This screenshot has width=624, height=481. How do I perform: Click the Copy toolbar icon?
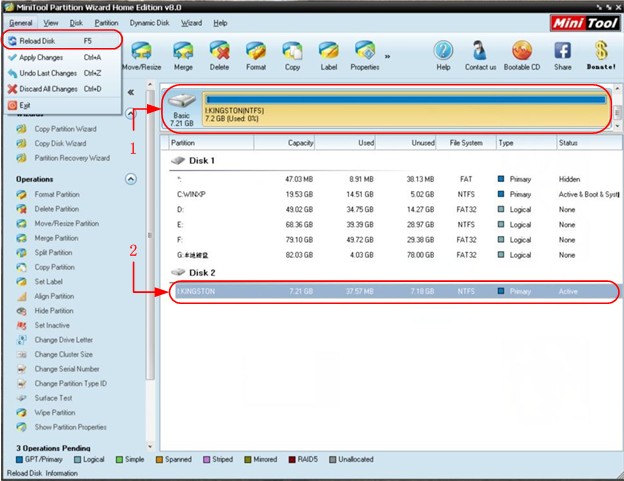point(292,51)
